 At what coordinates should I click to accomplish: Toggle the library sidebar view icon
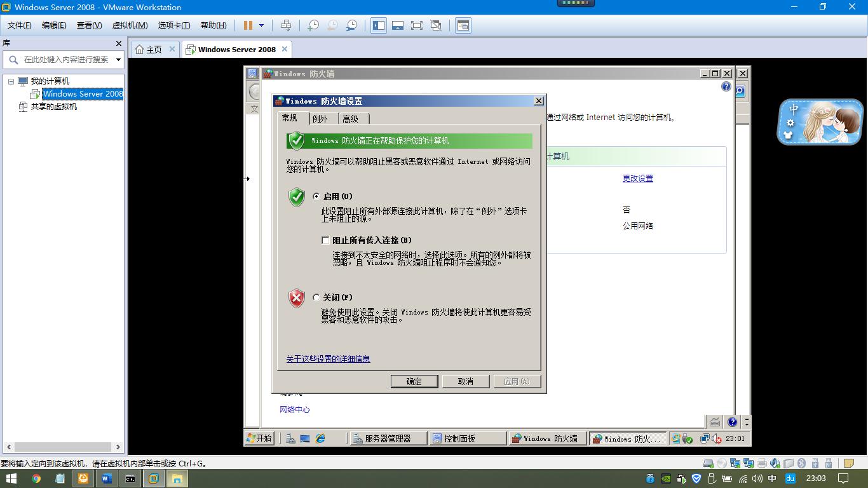click(x=379, y=25)
